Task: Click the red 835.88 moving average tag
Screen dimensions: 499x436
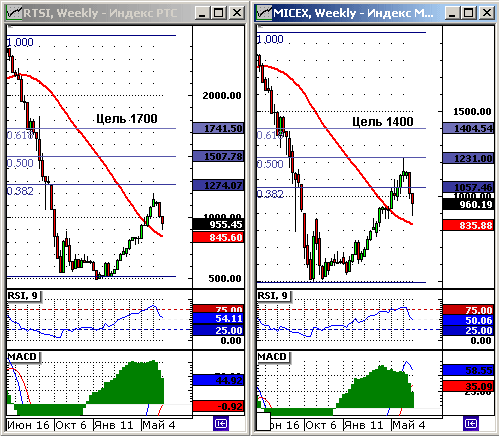Action: (468, 225)
